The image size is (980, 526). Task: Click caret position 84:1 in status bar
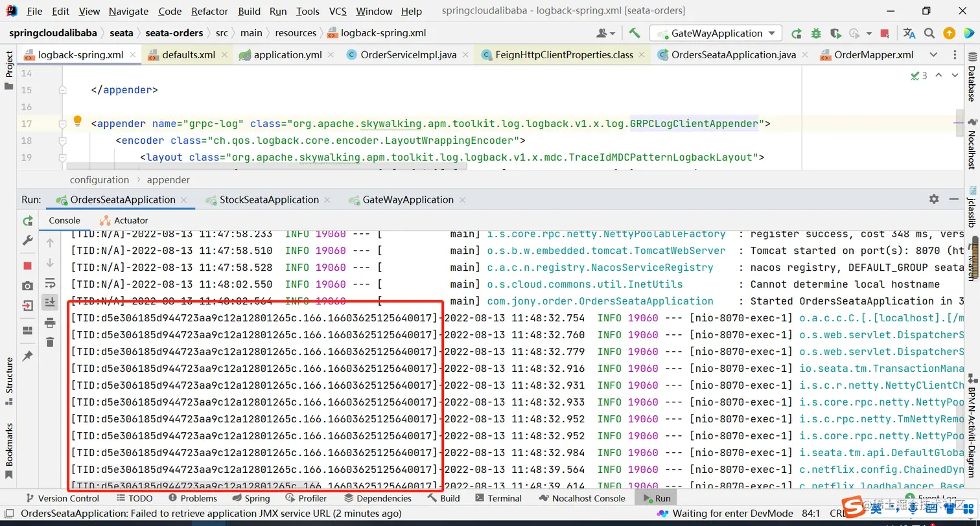(811, 513)
